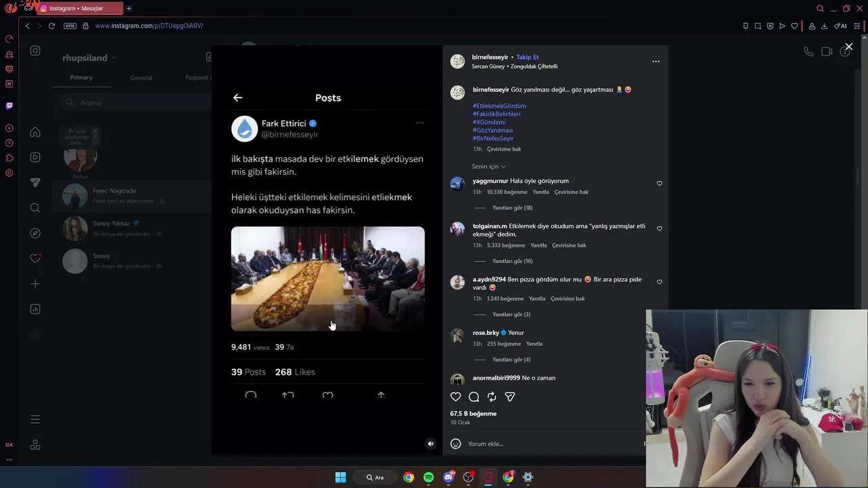This screenshot has height=488, width=868.
Task: Expand 4 replies under rose.brky comment
Action: coord(511,359)
